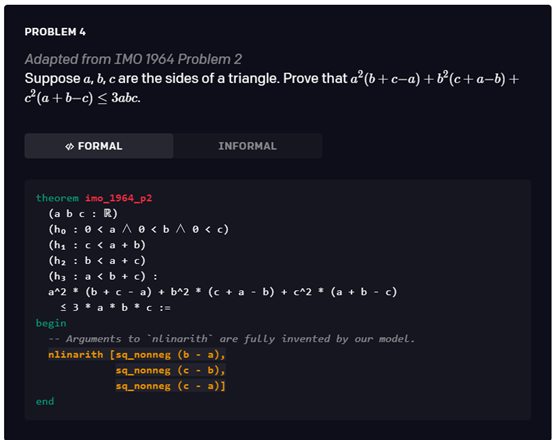Click the end keyword in the code

[45, 402]
